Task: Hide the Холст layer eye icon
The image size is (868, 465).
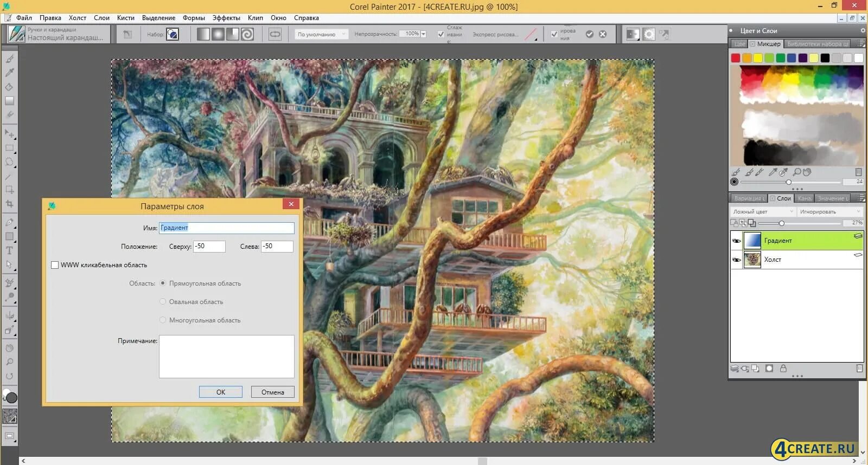Action: click(x=736, y=260)
